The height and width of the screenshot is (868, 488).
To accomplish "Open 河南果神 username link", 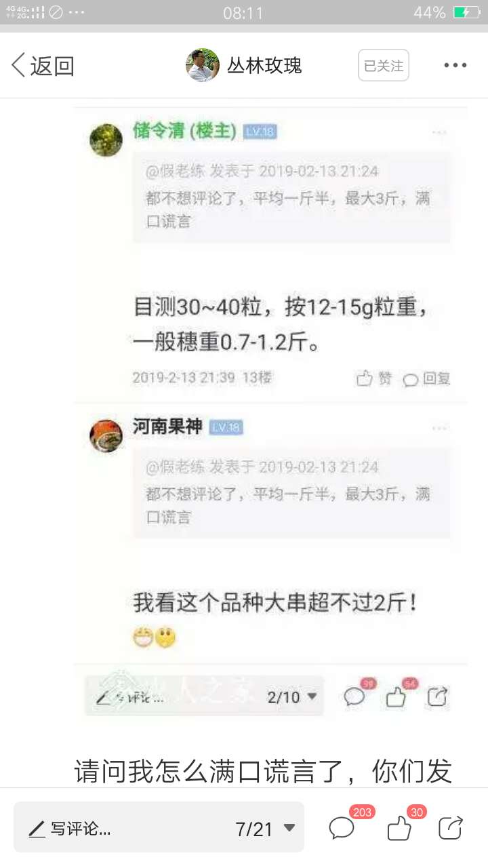I will tap(167, 427).
